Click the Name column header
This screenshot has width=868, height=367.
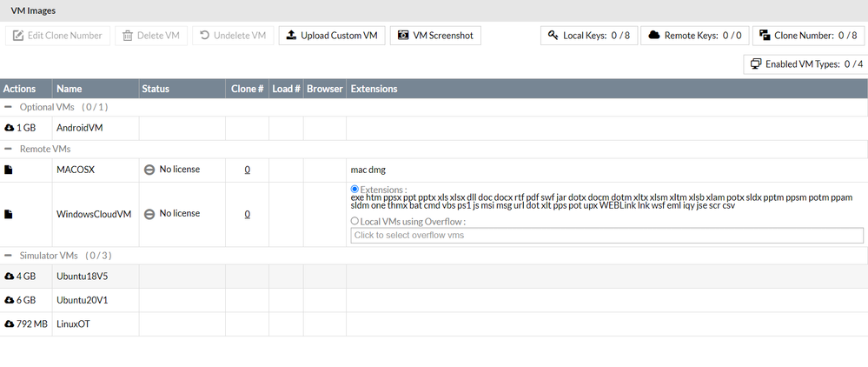click(70, 89)
